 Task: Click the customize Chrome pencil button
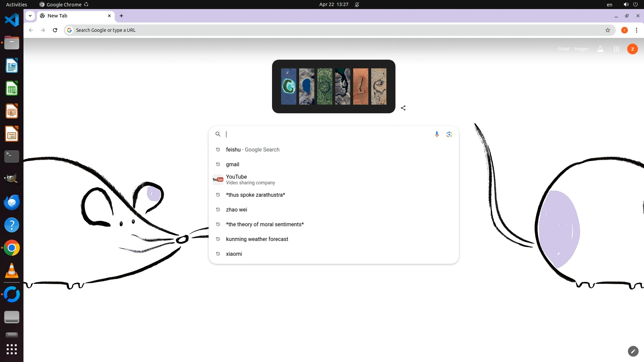click(x=633, y=351)
